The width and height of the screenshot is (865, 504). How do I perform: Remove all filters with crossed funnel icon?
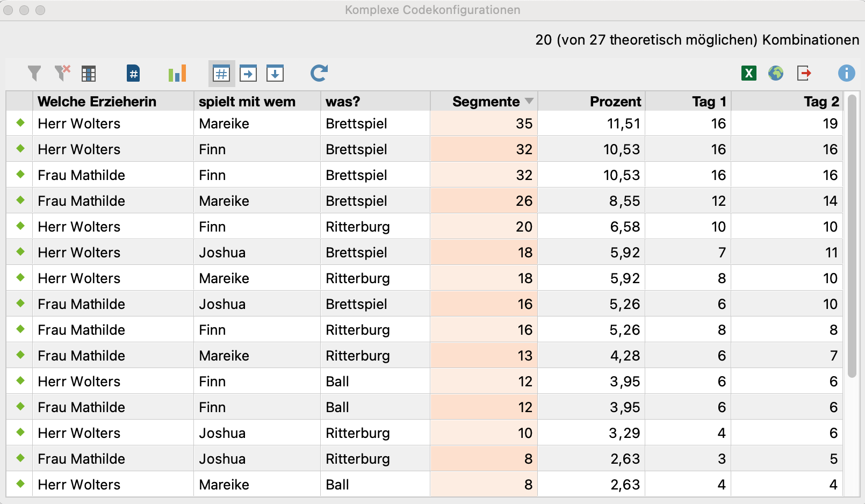pos(62,73)
